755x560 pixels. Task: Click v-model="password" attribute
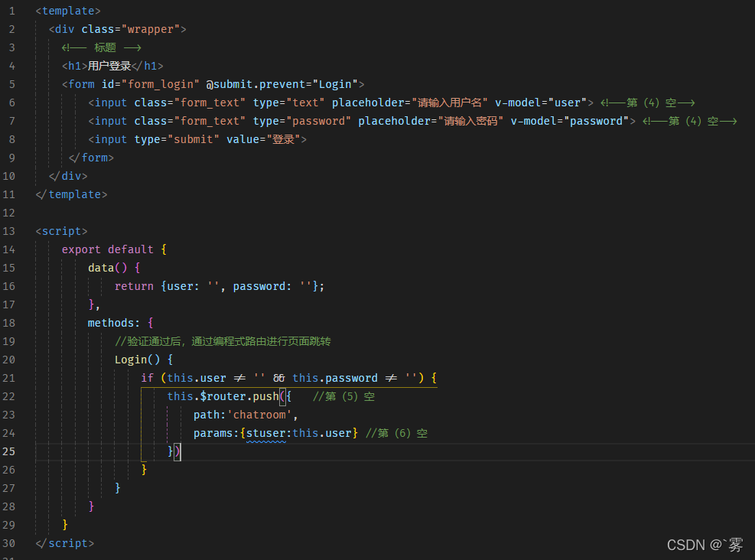(x=570, y=121)
